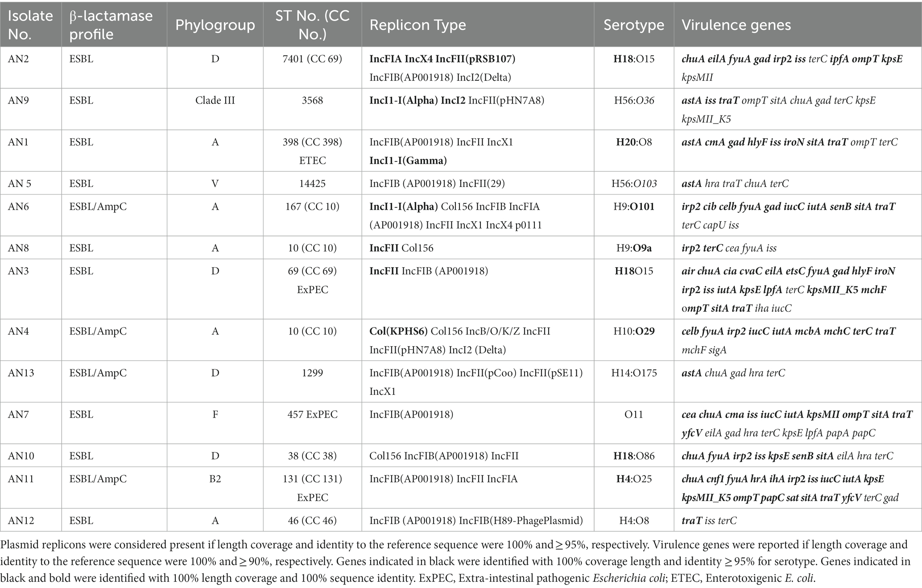
Task: Click the 'Replicon Type' column header
Action: click(478, 25)
